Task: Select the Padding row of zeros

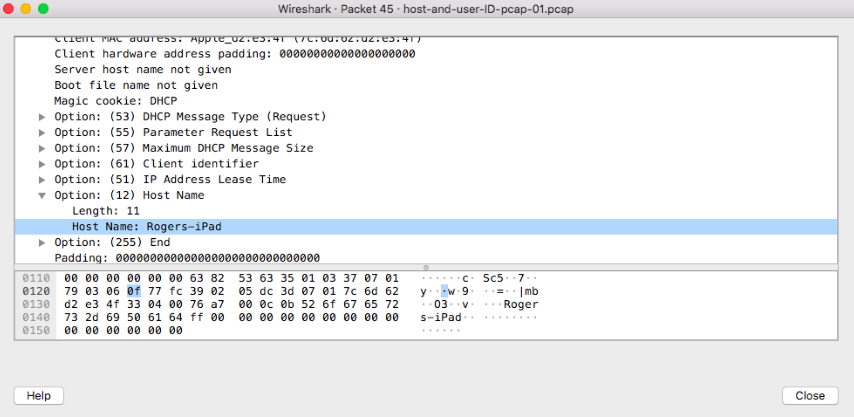Action: coord(426,257)
